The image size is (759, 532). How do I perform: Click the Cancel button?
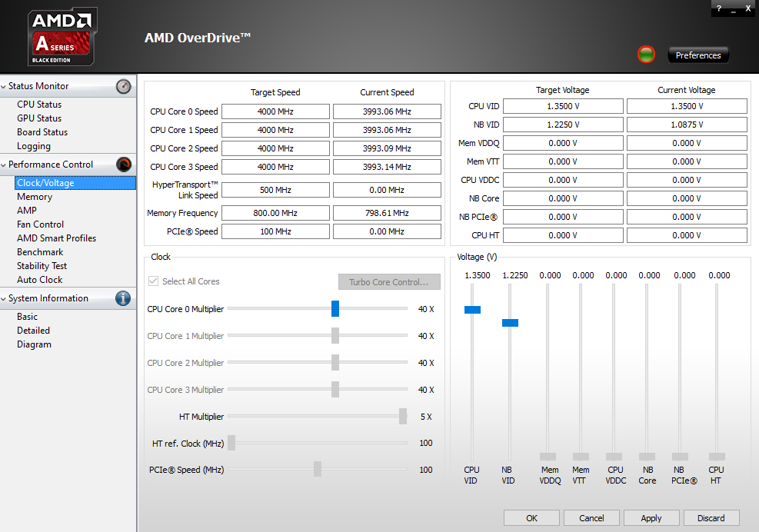pyautogui.click(x=591, y=518)
